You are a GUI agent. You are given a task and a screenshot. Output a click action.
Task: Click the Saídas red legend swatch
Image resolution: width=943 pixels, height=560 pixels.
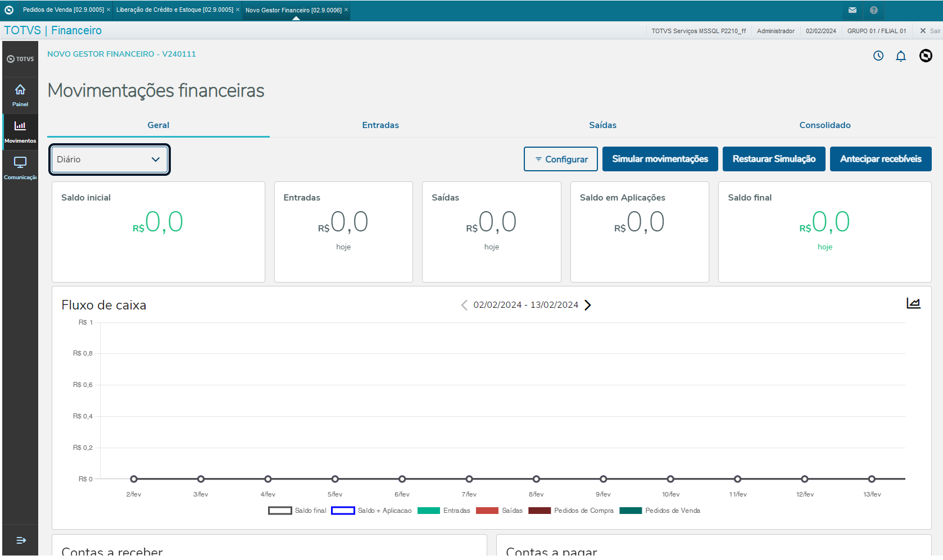pyautogui.click(x=487, y=511)
